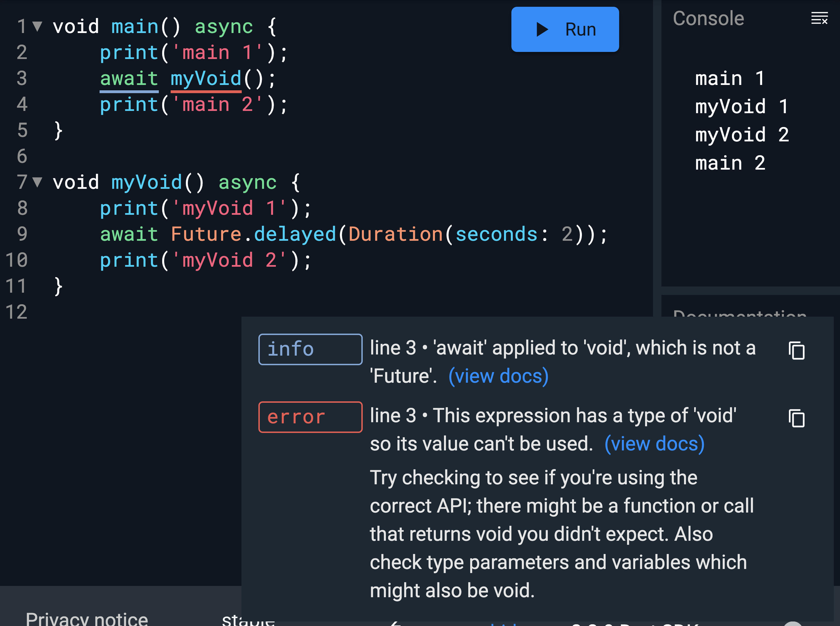Select the Console panel header

point(708,19)
